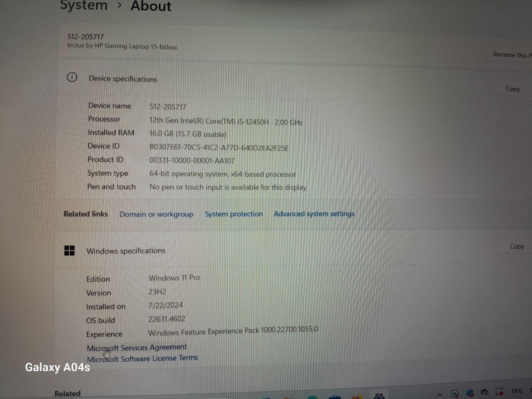Screen dimensions: 532x399
Task: Click the ESET security tray icon
Action: click(x=455, y=393)
